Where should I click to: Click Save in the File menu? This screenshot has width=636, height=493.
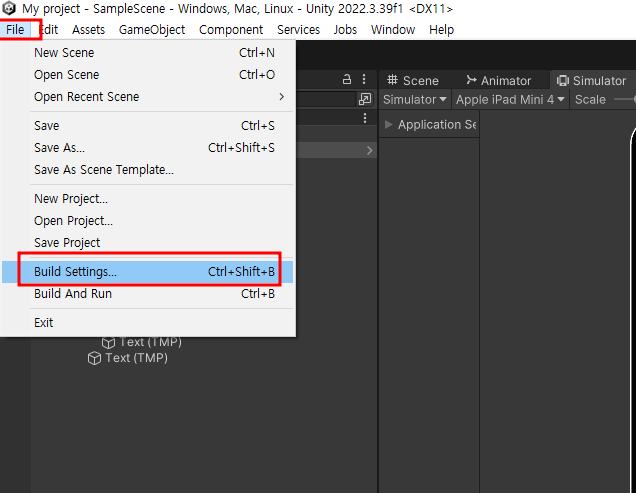tap(148, 126)
